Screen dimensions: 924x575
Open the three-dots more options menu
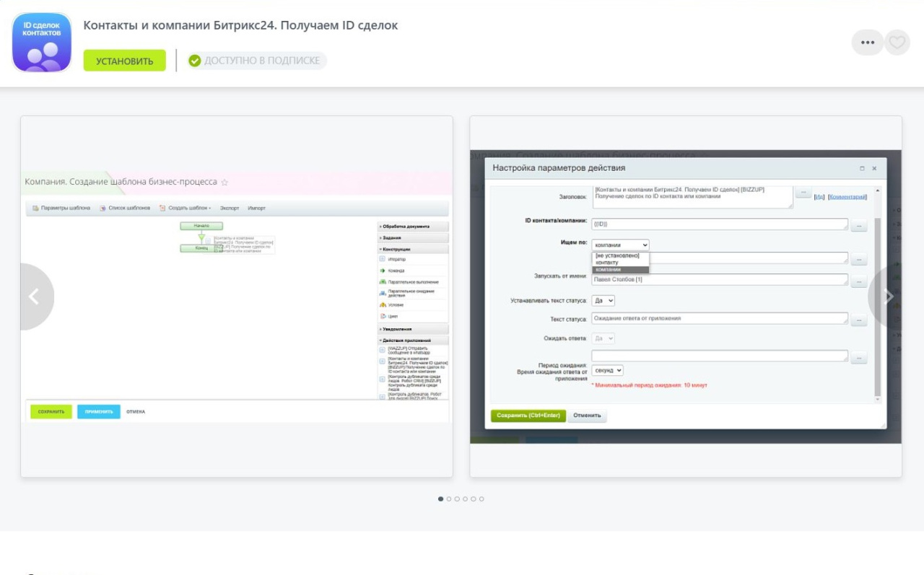(x=867, y=43)
